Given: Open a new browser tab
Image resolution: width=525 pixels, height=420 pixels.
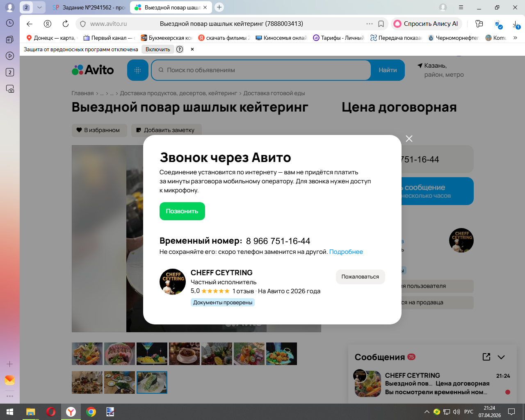Looking at the screenshot, I should [219, 7].
